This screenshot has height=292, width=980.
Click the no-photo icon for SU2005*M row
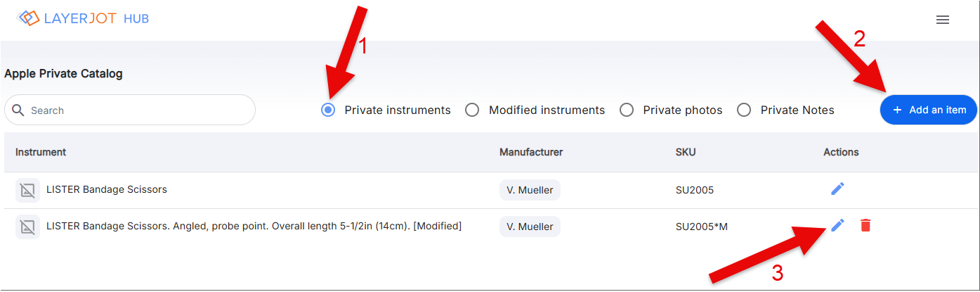pyautogui.click(x=27, y=227)
